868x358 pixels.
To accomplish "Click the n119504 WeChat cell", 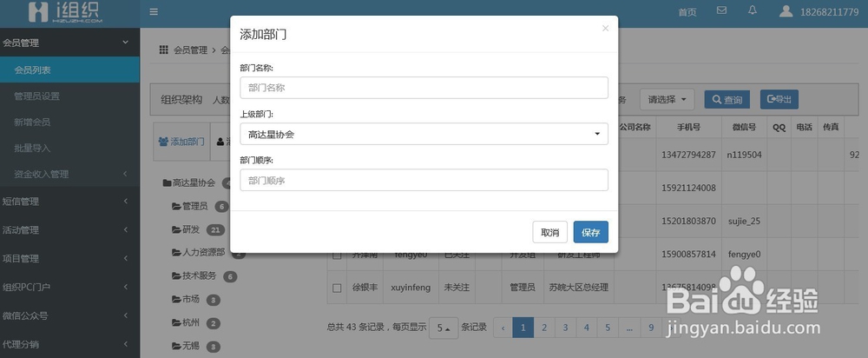I will coord(744,155).
